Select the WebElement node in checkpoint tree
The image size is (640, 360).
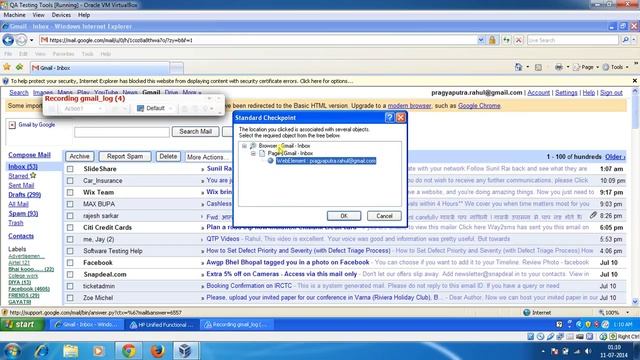pyautogui.click(x=326, y=161)
